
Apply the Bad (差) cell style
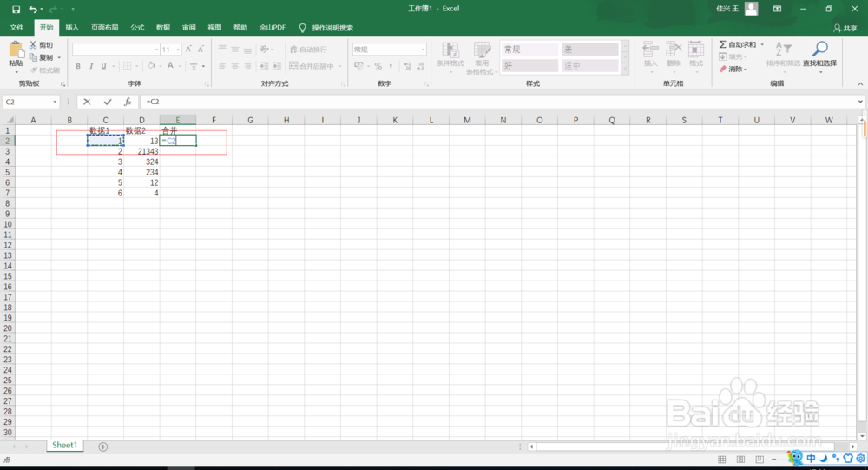pos(589,50)
